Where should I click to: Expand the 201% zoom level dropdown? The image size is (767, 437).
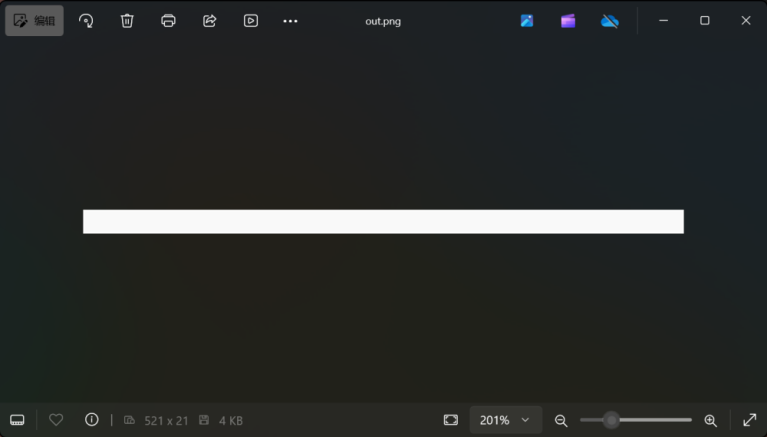coord(506,420)
